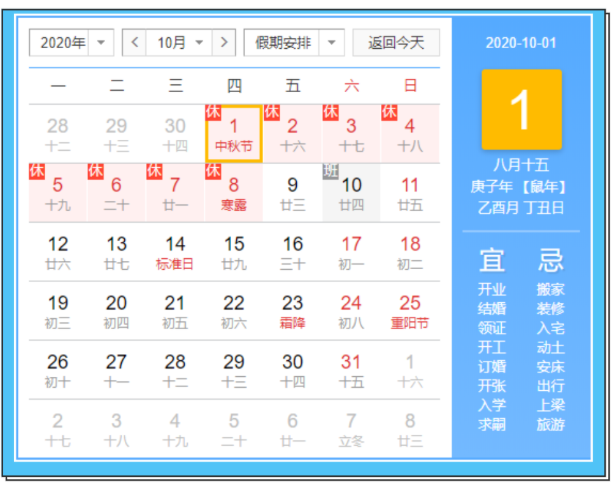
Task: Click the large yellow day number tile
Action: (521, 109)
